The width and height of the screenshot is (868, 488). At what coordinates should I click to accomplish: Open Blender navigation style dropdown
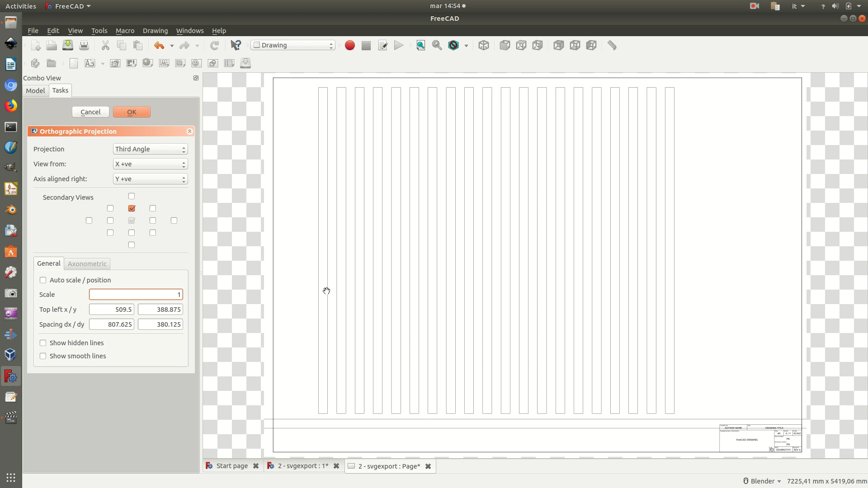762,481
